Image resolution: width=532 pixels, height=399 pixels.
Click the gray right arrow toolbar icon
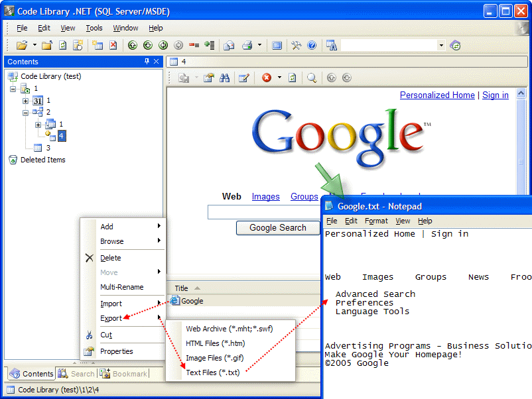coord(178,45)
